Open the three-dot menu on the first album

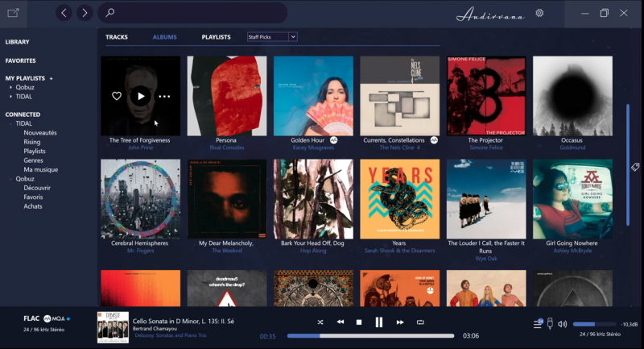point(164,96)
